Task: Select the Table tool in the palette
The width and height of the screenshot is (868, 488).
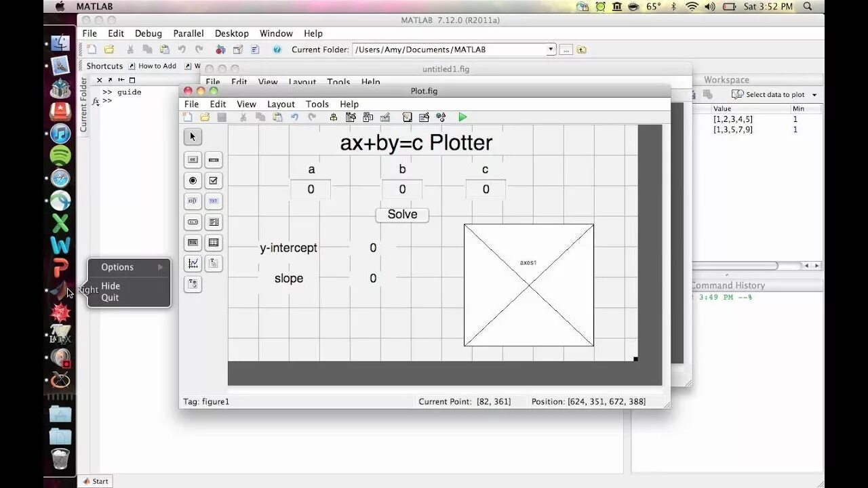Action: (x=214, y=243)
